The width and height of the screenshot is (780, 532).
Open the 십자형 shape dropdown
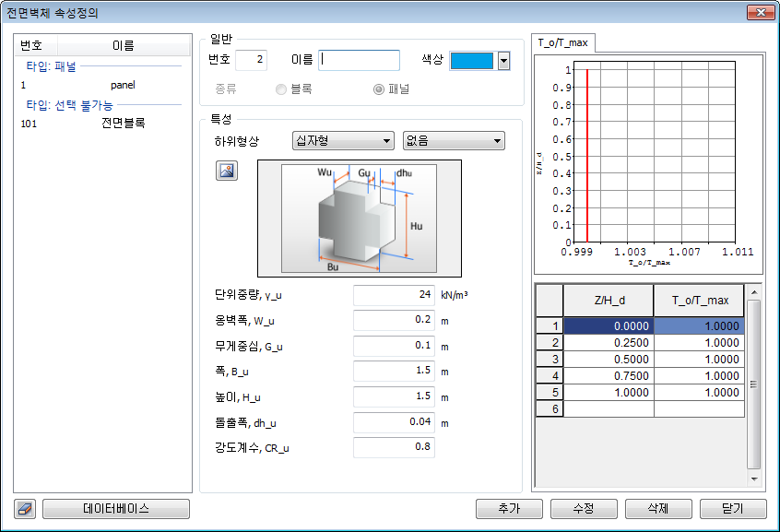(x=342, y=141)
